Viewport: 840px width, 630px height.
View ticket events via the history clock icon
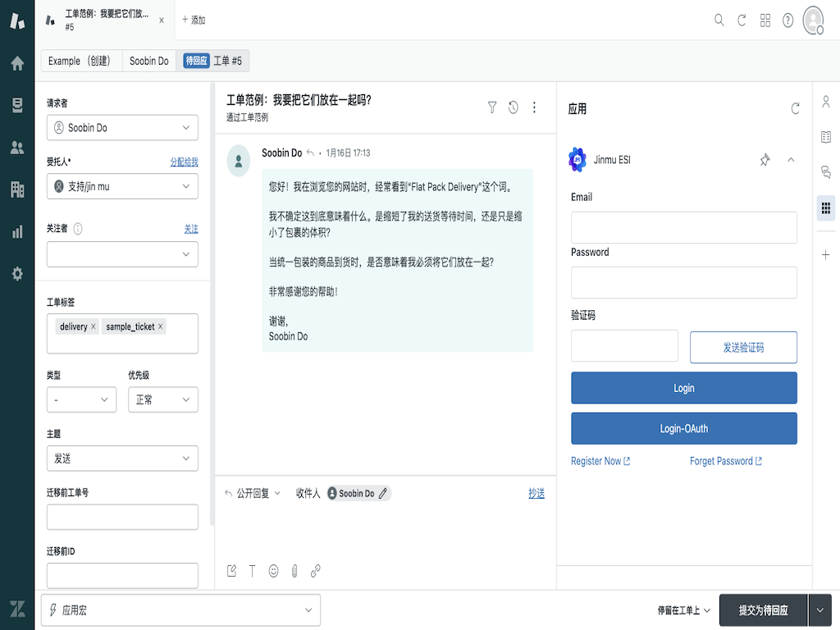(513, 107)
